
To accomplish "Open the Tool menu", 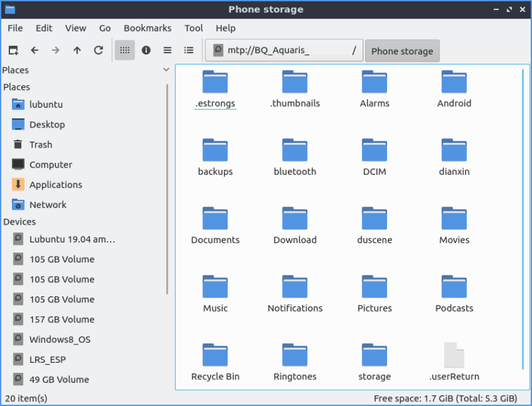I will [x=194, y=28].
